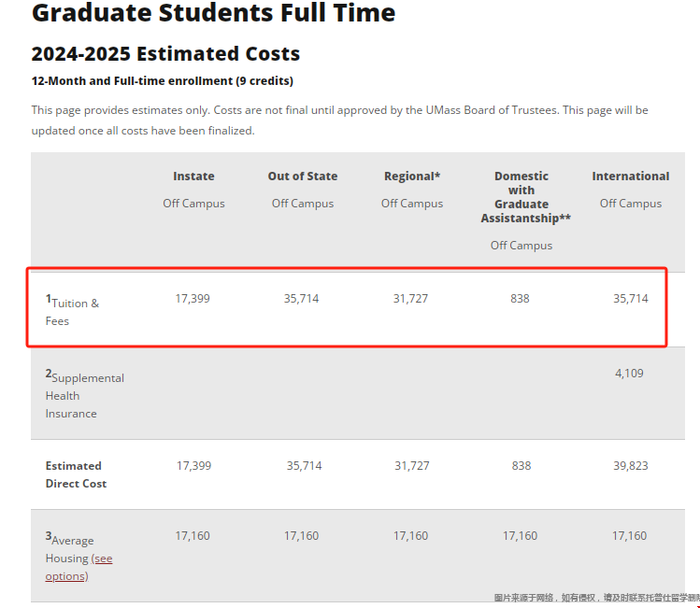700x608 pixels.
Task: Click the International column header
Action: (x=631, y=177)
